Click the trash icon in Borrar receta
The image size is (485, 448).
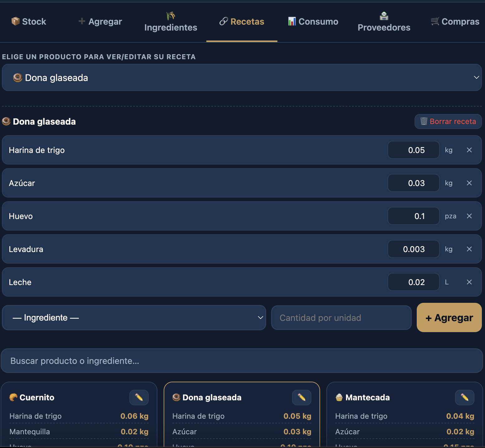424,121
